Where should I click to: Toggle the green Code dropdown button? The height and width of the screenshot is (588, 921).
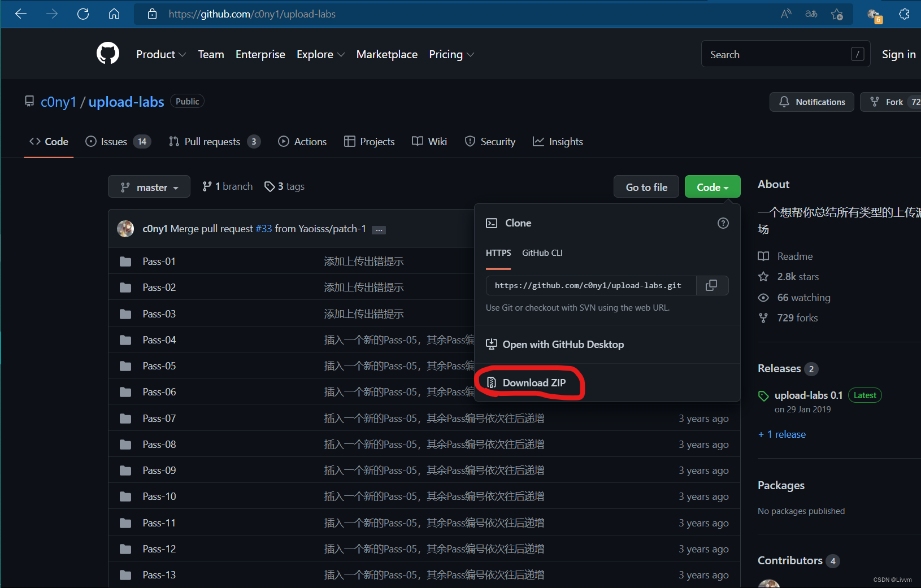point(713,187)
